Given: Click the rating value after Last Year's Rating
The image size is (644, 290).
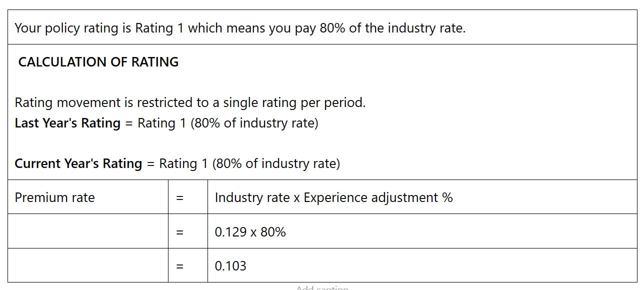Looking at the screenshot, I should (x=227, y=123).
